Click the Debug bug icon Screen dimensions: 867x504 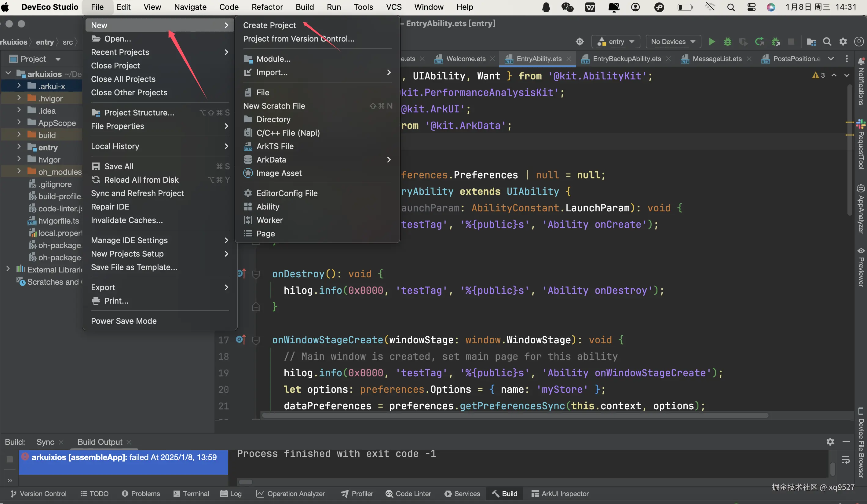point(727,42)
